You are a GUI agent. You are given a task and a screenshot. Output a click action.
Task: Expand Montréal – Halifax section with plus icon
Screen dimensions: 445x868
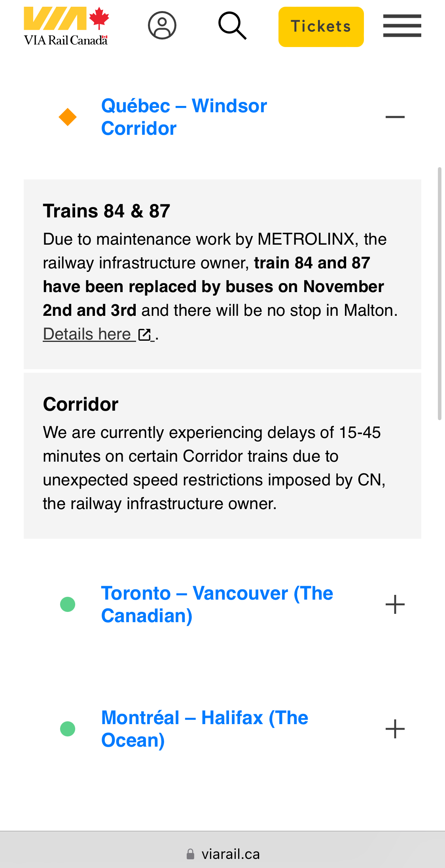(x=395, y=729)
